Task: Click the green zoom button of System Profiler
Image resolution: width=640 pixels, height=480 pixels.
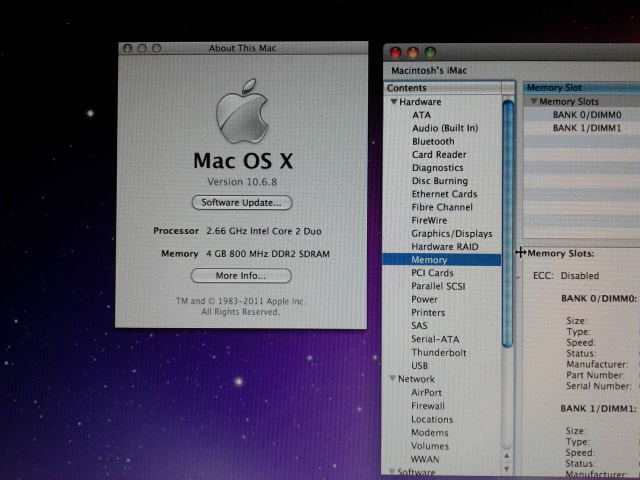Action: coord(430,52)
